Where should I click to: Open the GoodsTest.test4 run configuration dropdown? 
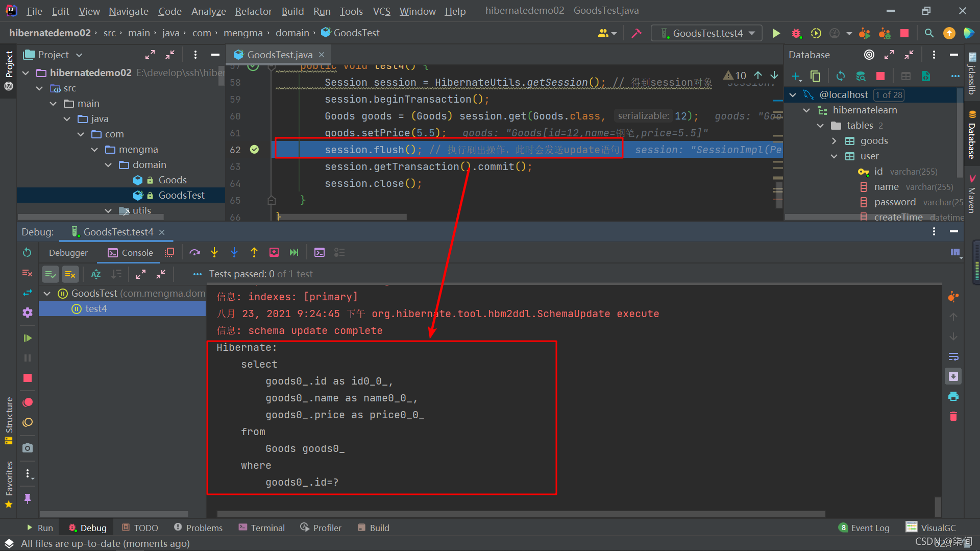706,33
